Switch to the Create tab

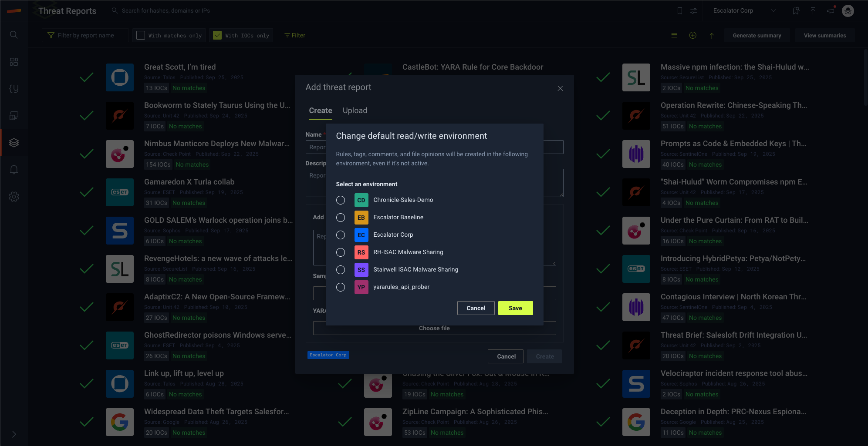click(321, 111)
